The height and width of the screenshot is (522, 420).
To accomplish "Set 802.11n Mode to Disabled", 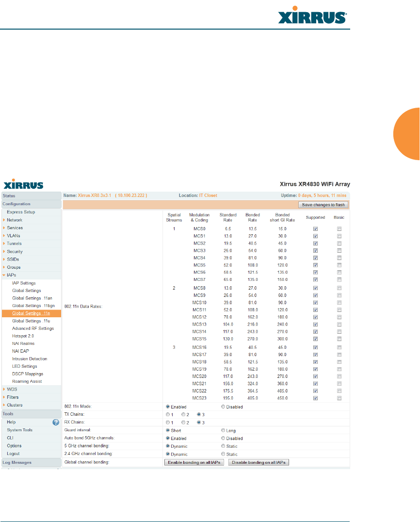I will [x=223, y=407].
